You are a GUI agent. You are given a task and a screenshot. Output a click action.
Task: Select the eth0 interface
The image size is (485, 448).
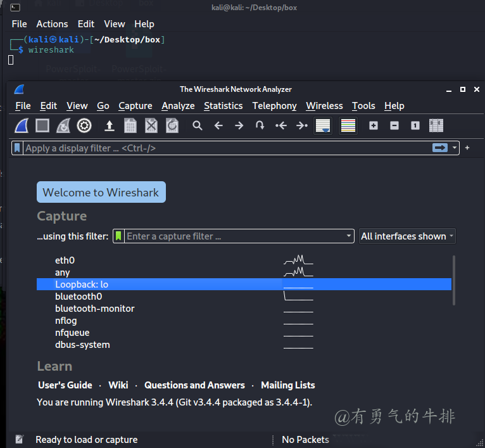244,260
